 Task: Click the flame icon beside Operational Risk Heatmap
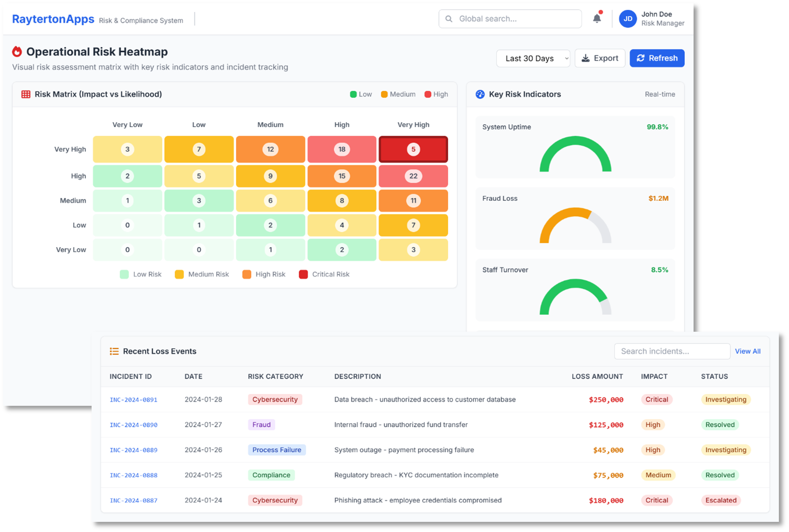tap(17, 52)
